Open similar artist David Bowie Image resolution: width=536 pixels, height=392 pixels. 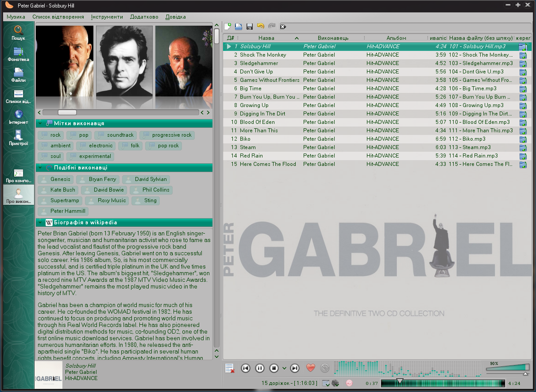pyautogui.click(x=104, y=190)
